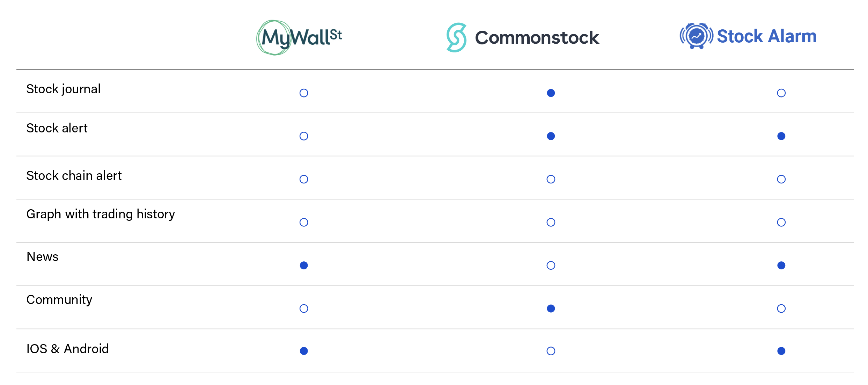Screen dimensions: 868x385
Task: Click the Stock Alarm clock icon
Action: pos(696,36)
